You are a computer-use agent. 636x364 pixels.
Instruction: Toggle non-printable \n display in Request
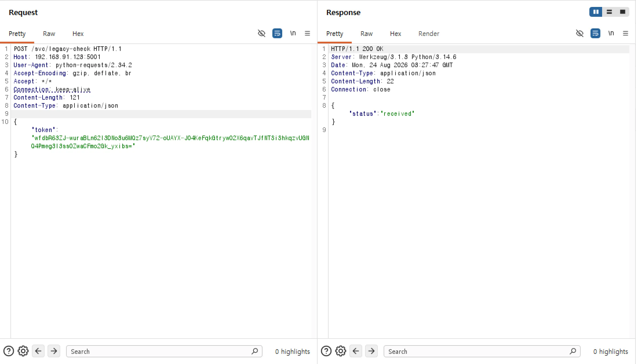pyautogui.click(x=293, y=33)
